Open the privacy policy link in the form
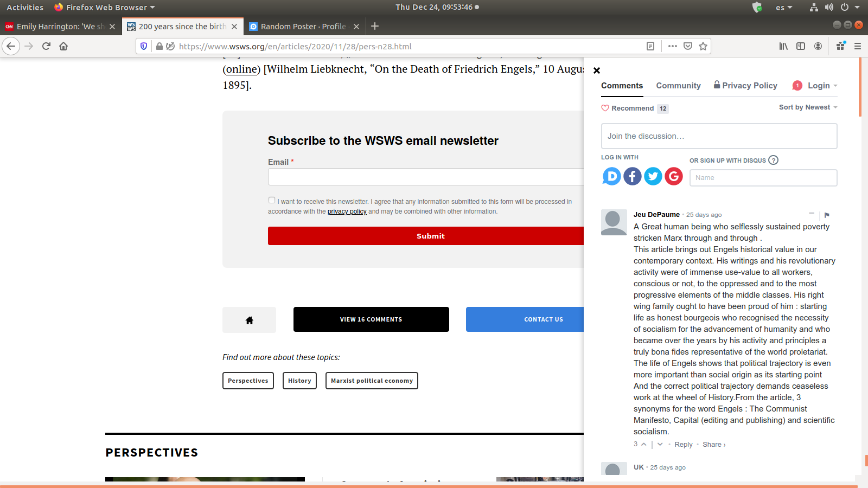 pos(347,211)
